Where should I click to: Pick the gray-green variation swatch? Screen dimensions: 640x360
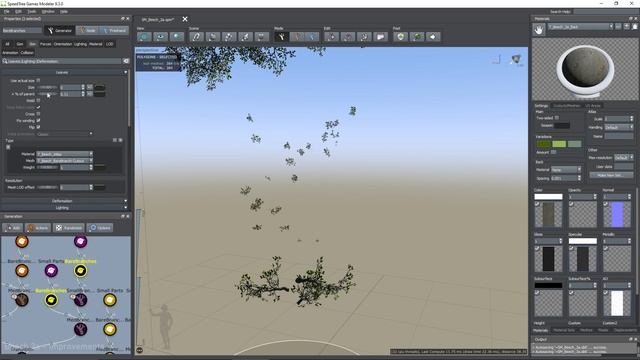[x=574, y=144]
